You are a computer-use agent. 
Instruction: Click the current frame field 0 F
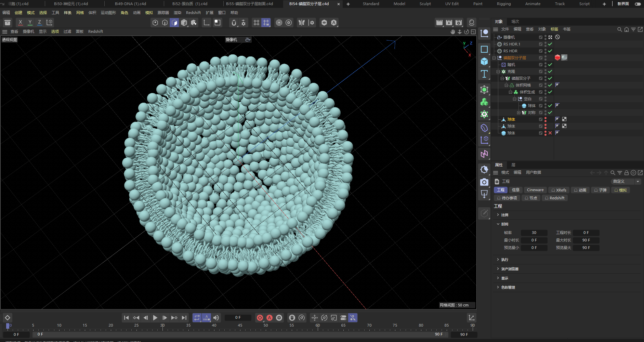click(238, 318)
